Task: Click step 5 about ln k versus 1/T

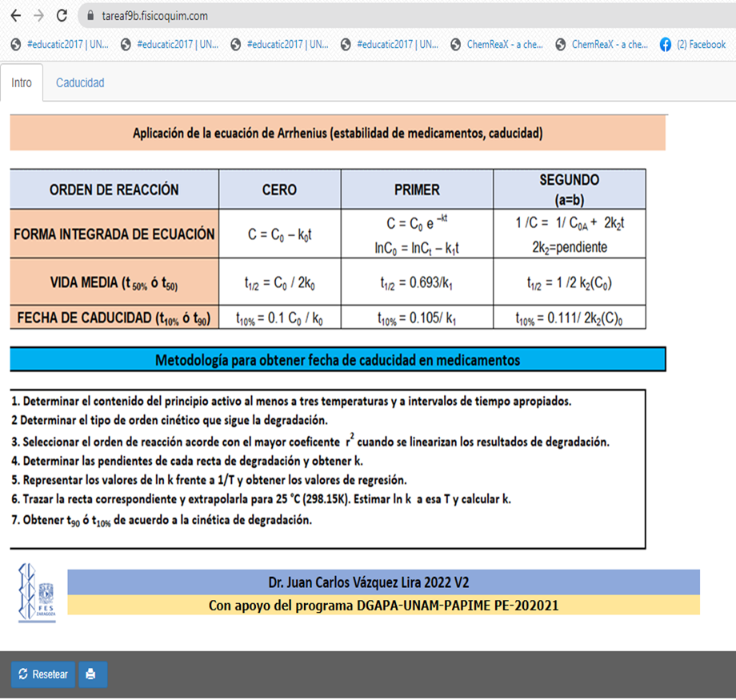Action: pyautogui.click(x=209, y=480)
